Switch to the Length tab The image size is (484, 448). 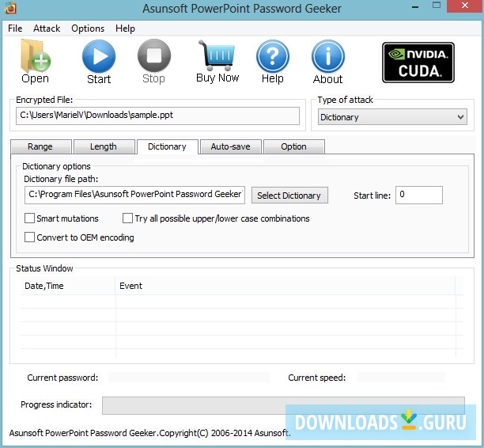pos(104,146)
